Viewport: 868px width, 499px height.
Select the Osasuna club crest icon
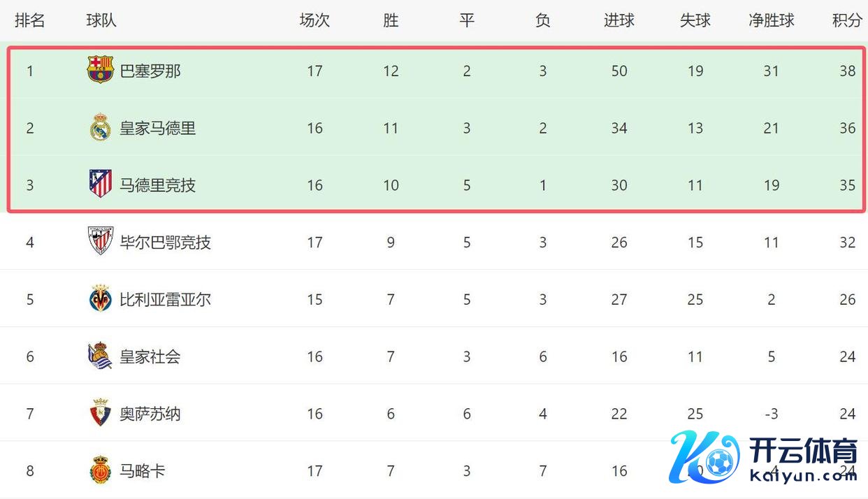coord(100,414)
